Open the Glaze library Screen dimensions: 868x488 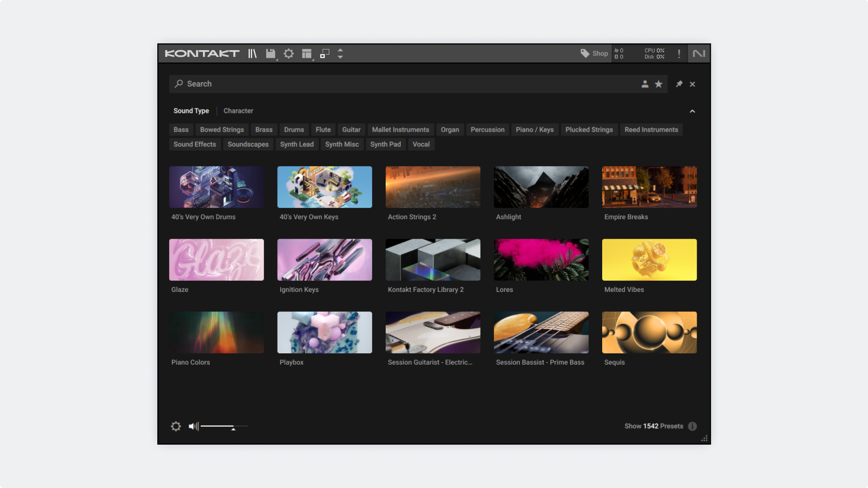(217, 260)
